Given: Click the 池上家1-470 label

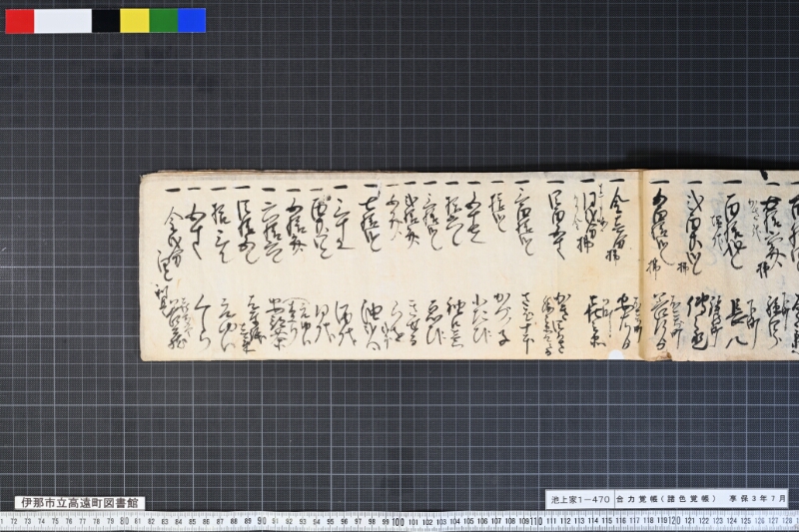Looking at the screenshot, I should coord(580,499).
